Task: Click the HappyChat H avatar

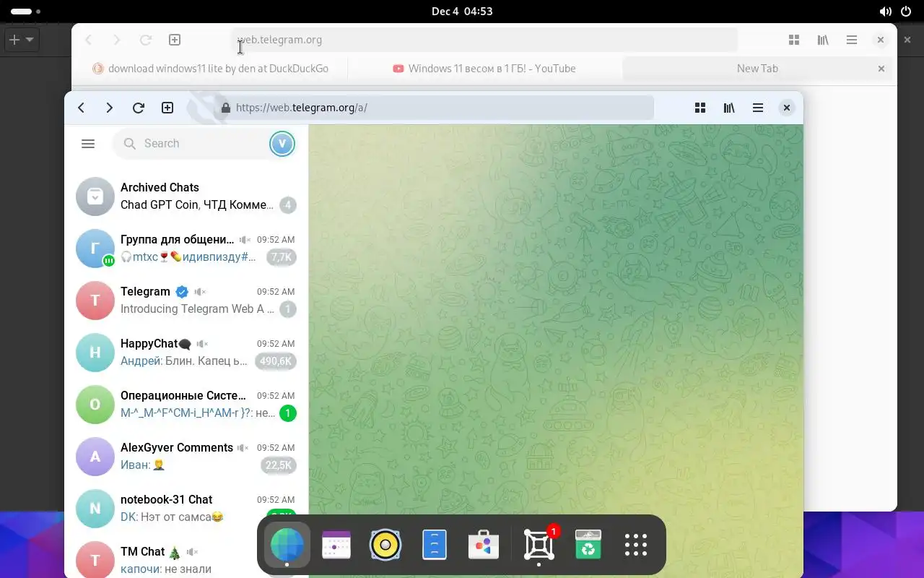Action: (95, 353)
